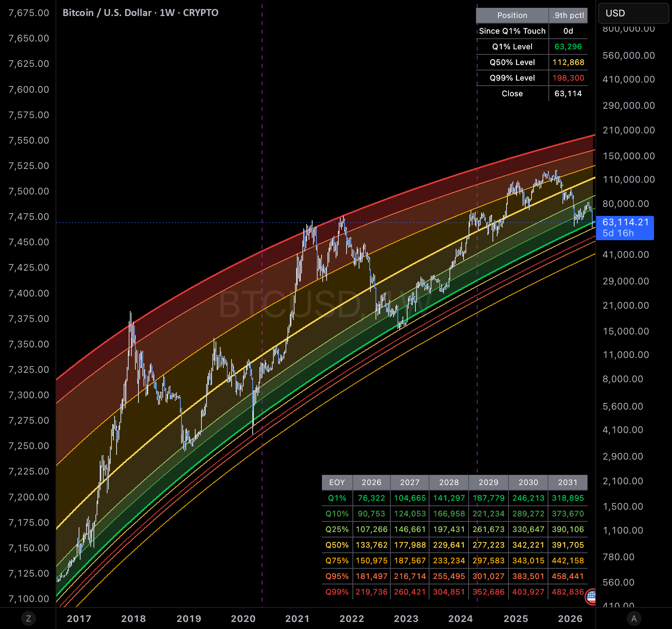
Task: Select Q25% 2030 value 330,647
Action: click(528, 529)
